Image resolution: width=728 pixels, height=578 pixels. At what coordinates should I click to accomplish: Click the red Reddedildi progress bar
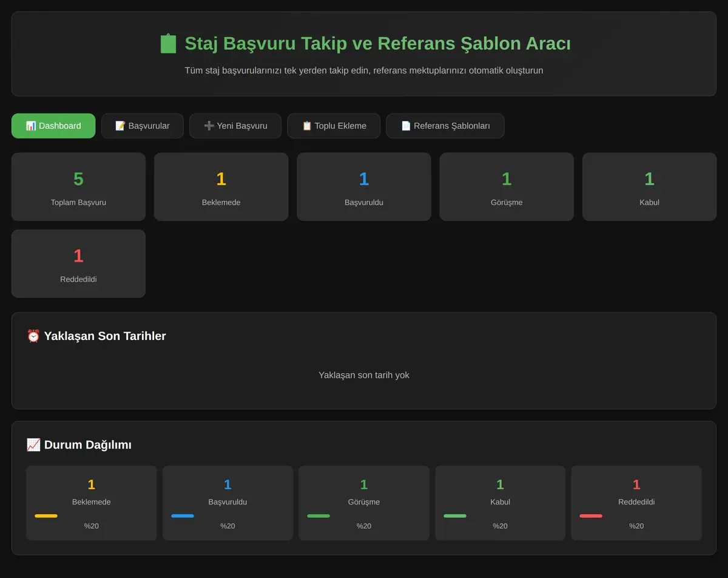591,516
